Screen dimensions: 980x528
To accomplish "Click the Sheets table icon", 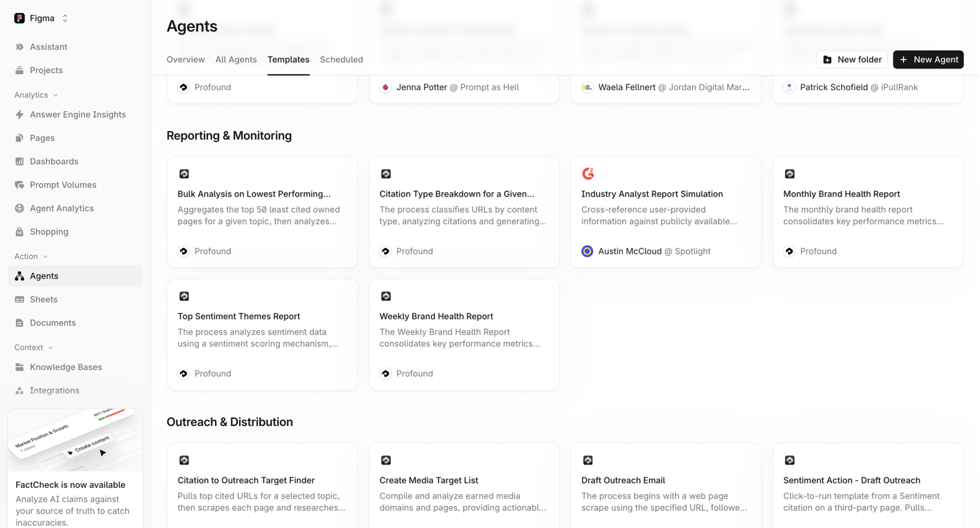I will (x=19, y=300).
